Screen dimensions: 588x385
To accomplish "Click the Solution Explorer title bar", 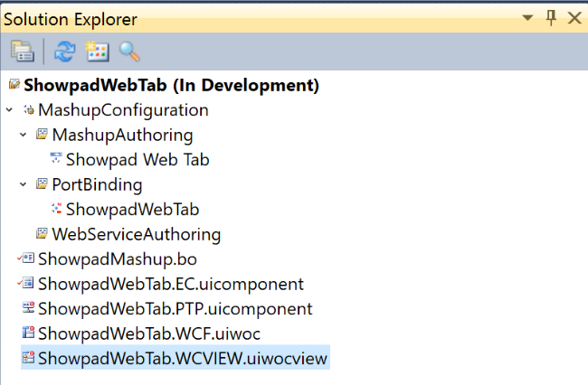I will pos(271,18).
